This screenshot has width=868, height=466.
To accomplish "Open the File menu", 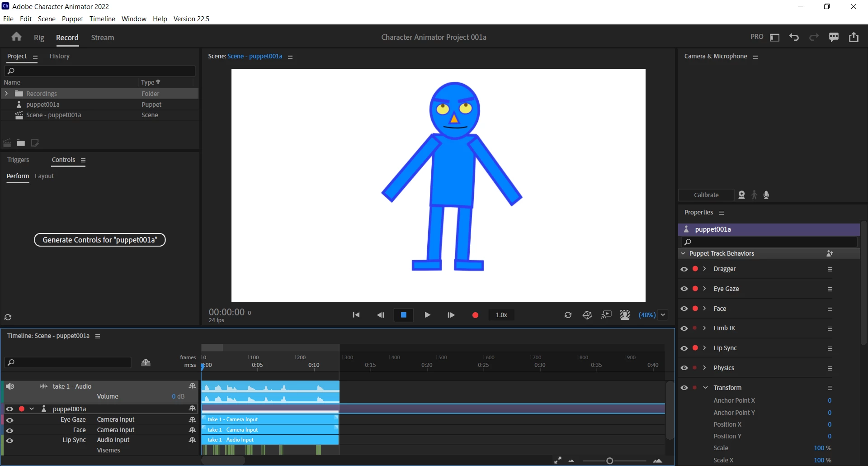I will click(8, 19).
